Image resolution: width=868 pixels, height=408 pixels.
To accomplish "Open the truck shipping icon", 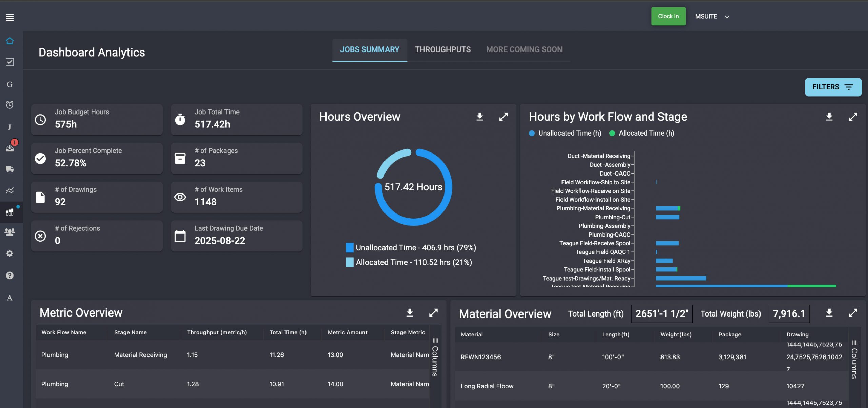I will coord(9,169).
